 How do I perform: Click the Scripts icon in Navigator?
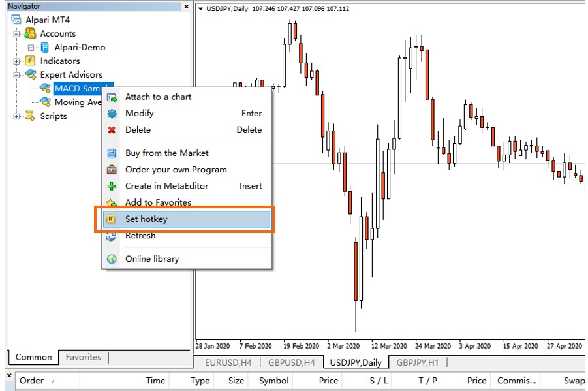coord(31,116)
